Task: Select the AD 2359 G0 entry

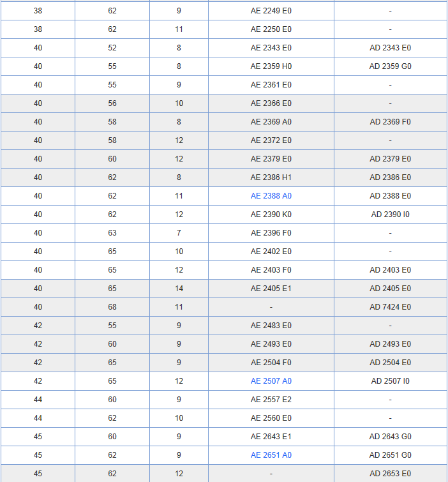Action: (x=390, y=66)
